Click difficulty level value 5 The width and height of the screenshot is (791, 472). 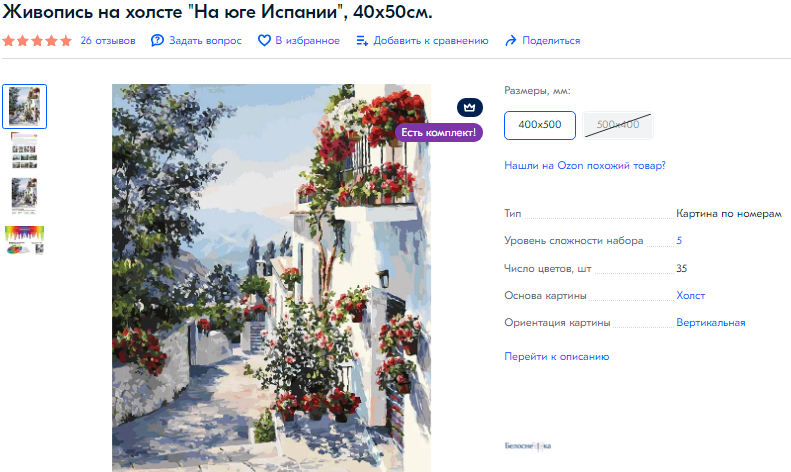coord(679,241)
